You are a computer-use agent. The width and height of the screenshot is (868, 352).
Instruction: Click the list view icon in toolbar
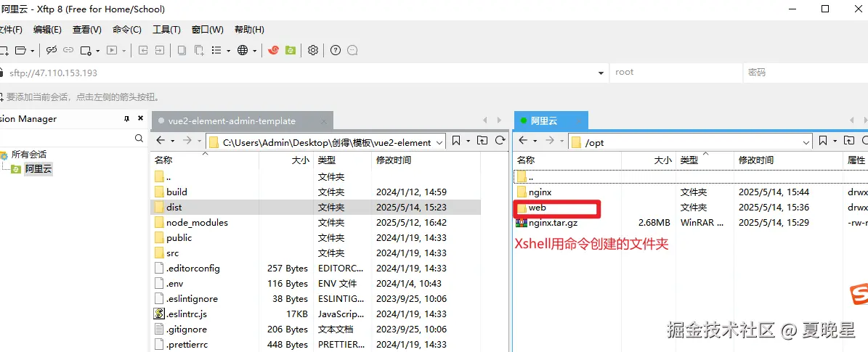pos(216,50)
